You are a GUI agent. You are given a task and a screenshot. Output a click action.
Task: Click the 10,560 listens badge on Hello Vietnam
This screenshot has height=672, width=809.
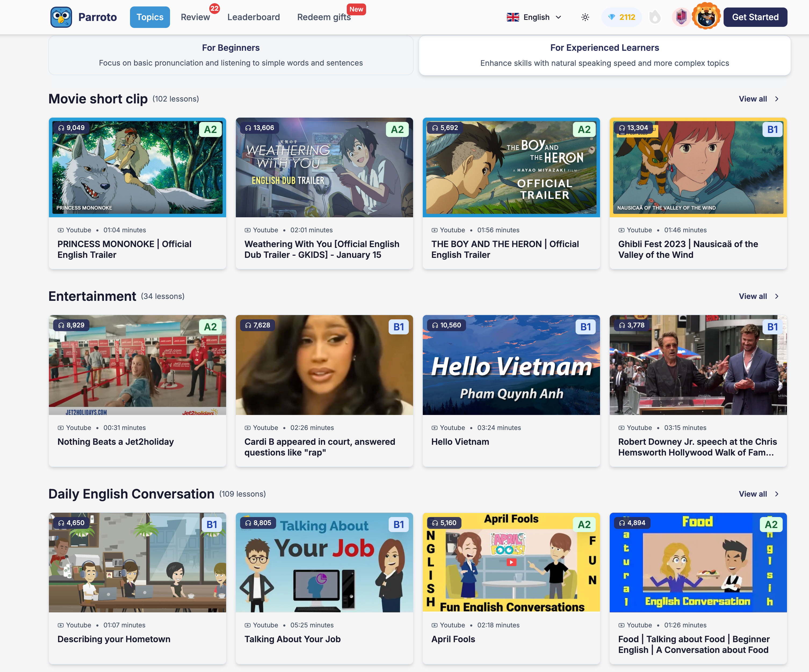tap(447, 325)
